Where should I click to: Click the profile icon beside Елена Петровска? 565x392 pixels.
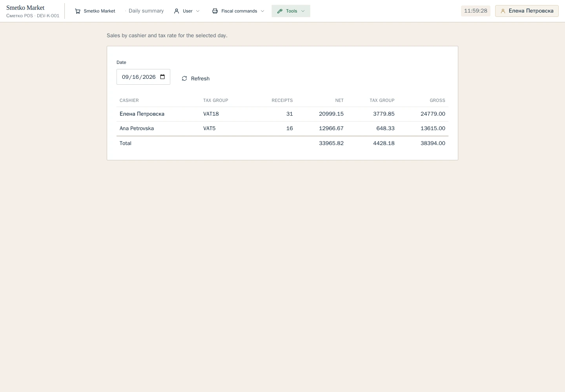click(x=503, y=11)
